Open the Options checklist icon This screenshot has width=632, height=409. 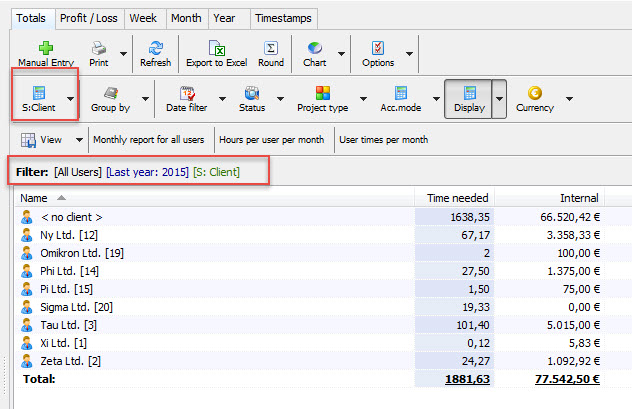point(377,48)
